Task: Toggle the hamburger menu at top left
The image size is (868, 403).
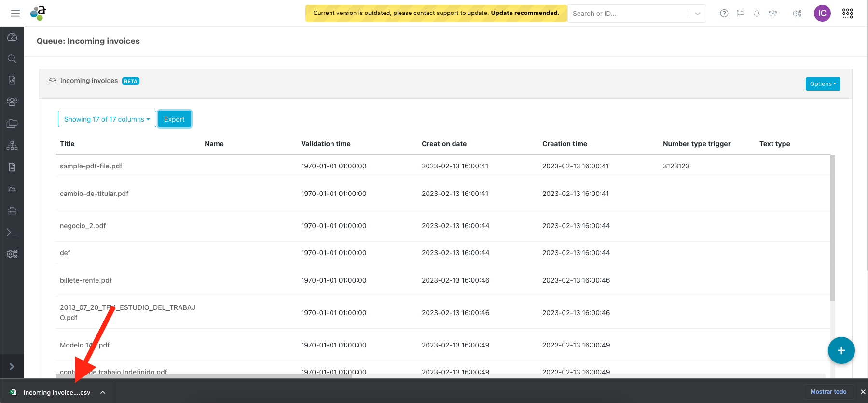Action: coord(15,14)
